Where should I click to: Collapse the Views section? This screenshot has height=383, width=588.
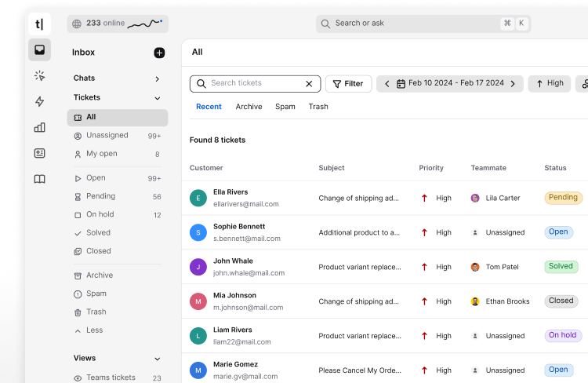157,359
